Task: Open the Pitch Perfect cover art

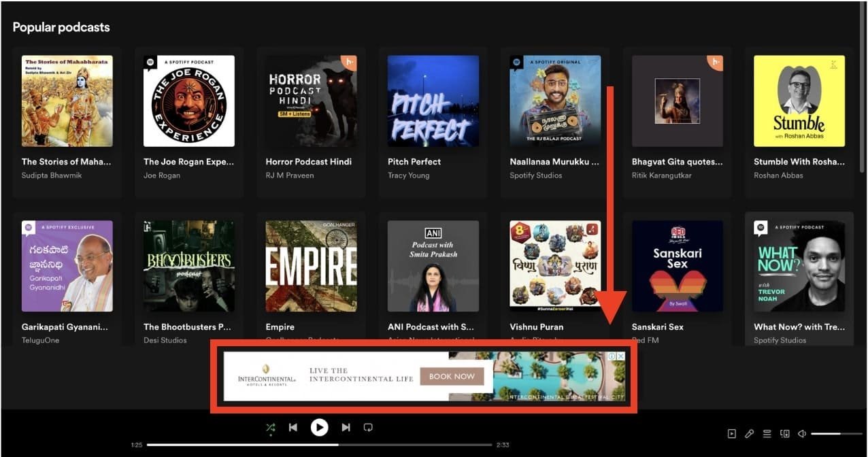Action: tap(433, 101)
